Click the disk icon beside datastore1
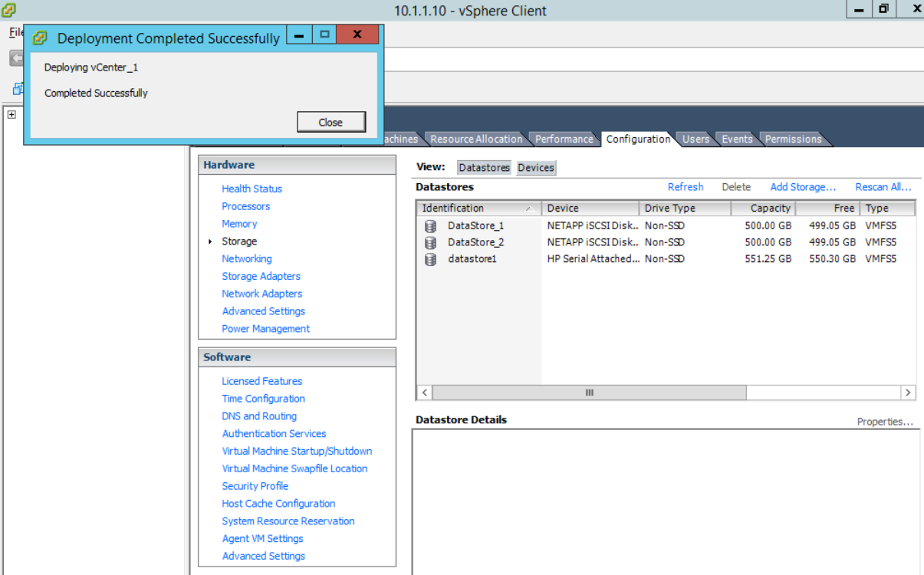This screenshot has width=924, height=575. point(429,259)
